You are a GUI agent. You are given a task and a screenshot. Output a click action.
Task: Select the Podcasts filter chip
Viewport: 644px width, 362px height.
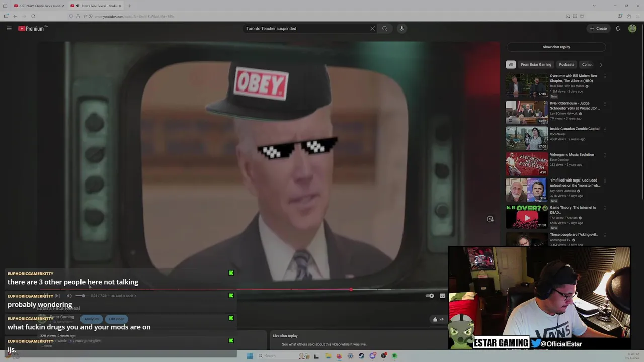pyautogui.click(x=567, y=64)
